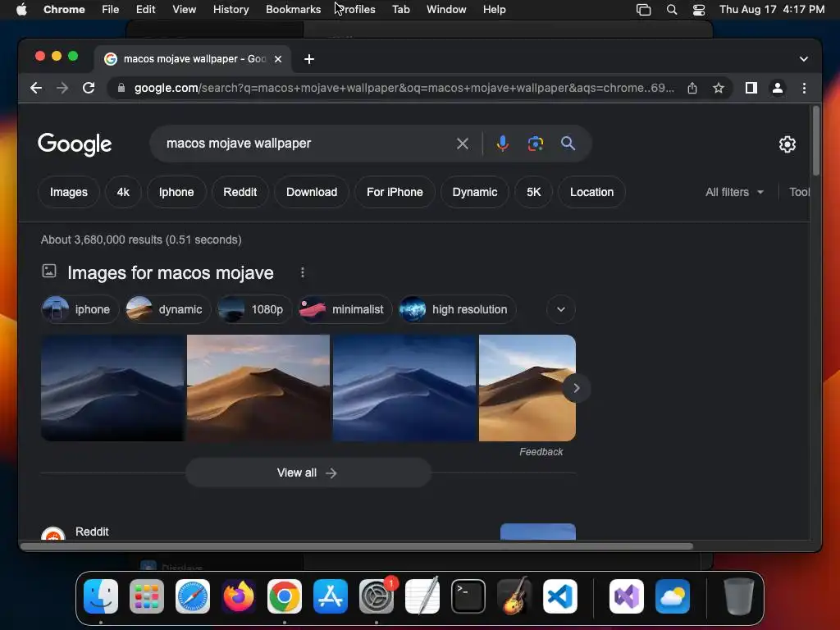Screen dimensions: 840x630
Task: Apply the Location filter chip
Action: 591,192
